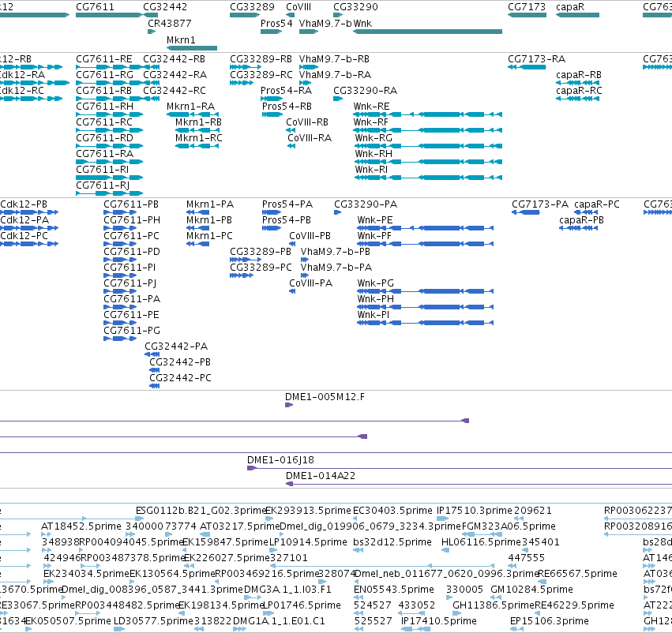The image size is (672, 633).
Task: Click the CG7173-RA transcript label
Action: (x=536, y=58)
